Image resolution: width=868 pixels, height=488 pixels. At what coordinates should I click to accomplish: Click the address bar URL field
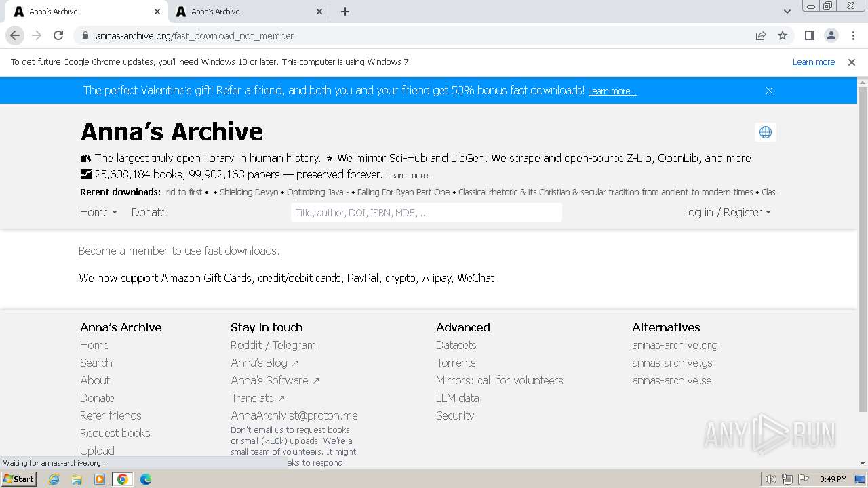(x=420, y=35)
